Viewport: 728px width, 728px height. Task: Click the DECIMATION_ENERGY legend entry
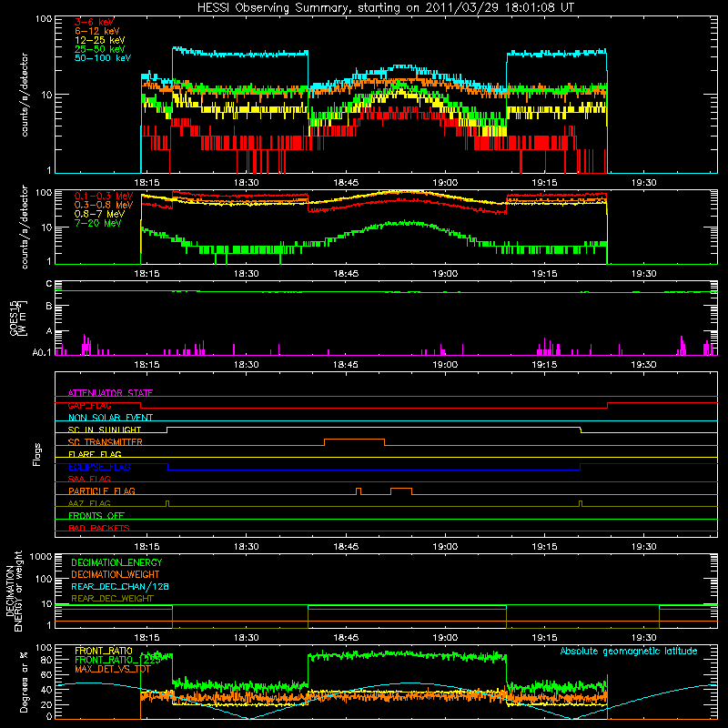coord(116,562)
